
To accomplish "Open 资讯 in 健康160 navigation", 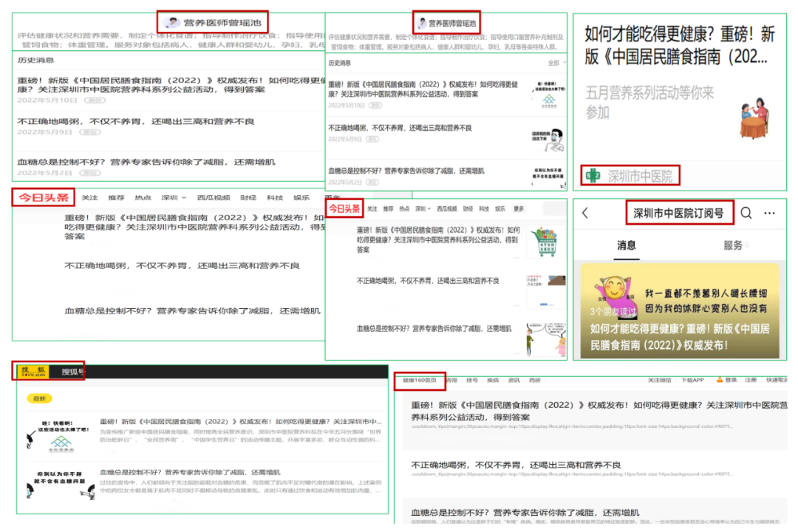I will [x=514, y=381].
